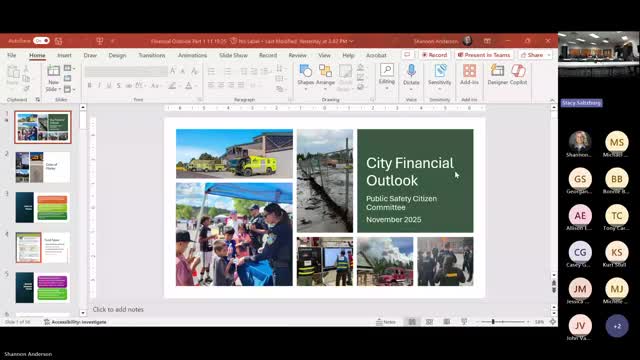This screenshot has width=640, height=360.
Task: Open the Clipboard dialog launcher
Action: pyautogui.click(x=38, y=100)
